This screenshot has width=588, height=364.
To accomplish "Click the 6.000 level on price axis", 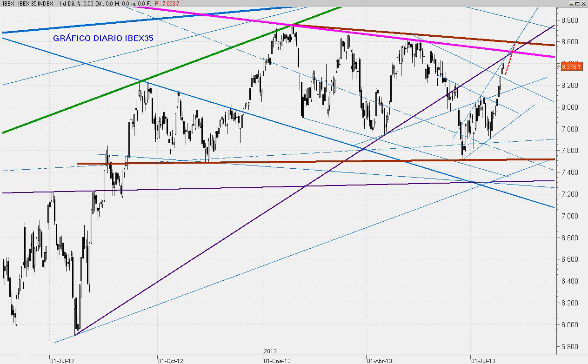I will 570,325.
